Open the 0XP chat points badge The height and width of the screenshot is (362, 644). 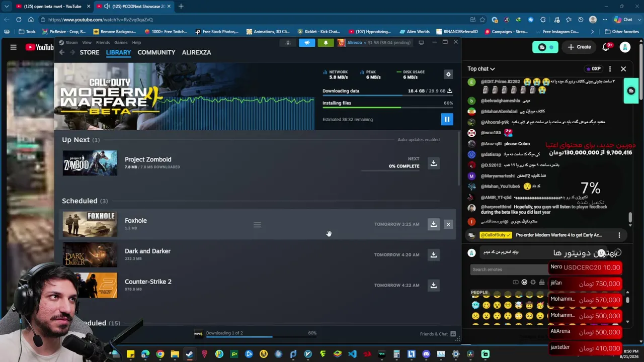(x=593, y=69)
